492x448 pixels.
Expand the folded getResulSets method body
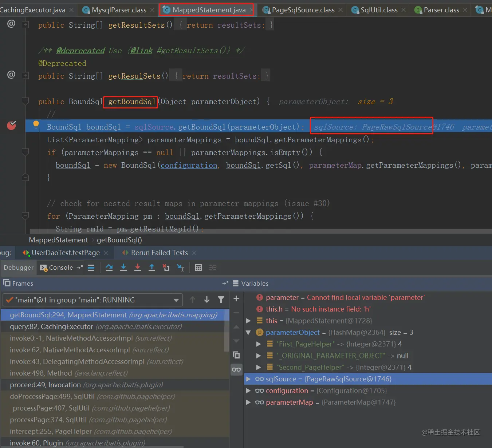click(x=25, y=76)
